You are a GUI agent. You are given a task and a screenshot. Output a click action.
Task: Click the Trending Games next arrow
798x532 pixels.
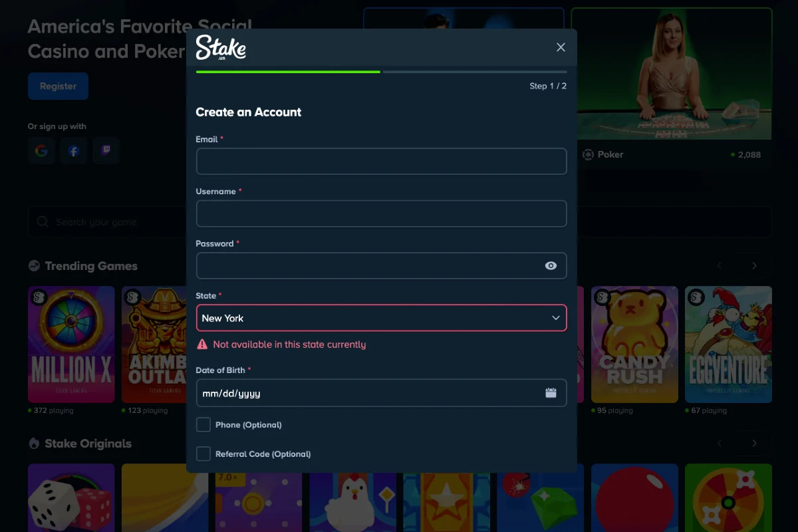click(x=754, y=266)
